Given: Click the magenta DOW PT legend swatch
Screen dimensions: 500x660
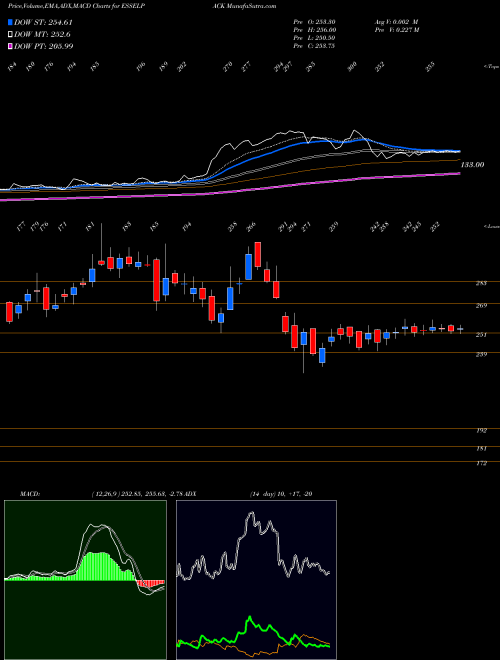Looking at the screenshot, I should [10, 46].
